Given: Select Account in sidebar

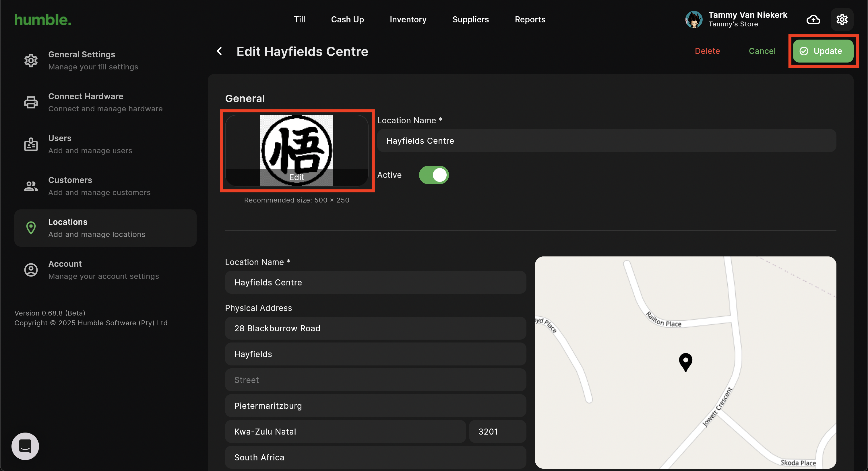Looking at the screenshot, I should 105,270.
